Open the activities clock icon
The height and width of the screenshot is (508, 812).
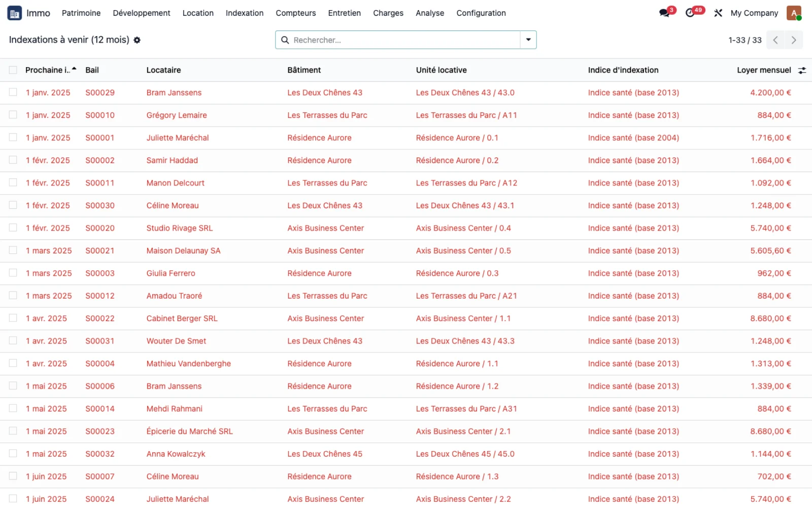(x=690, y=13)
